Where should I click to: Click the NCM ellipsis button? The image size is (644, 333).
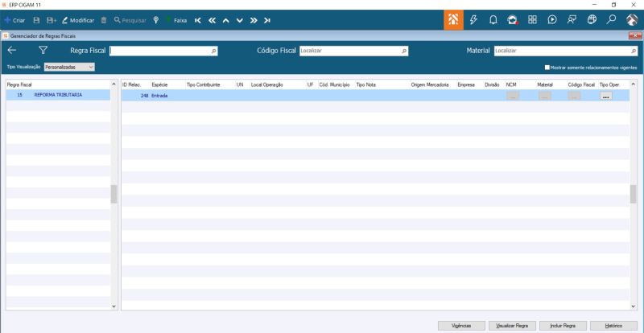[x=513, y=96]
